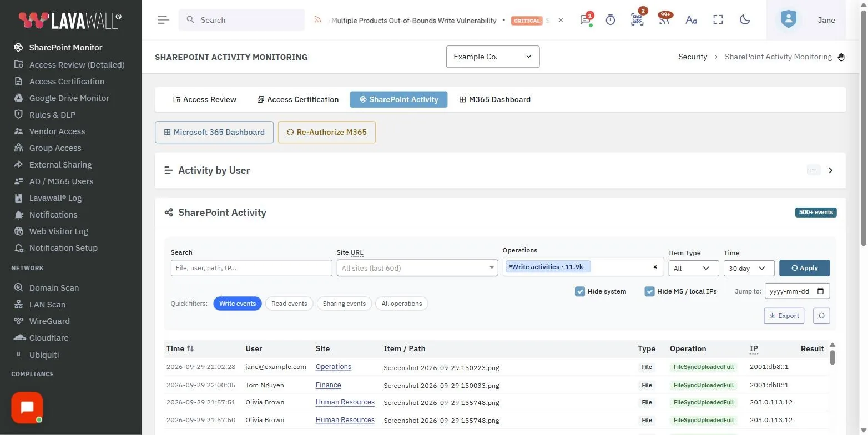The width and height of the screenshot is (868, 435).
Task: Select the Sharing events quick filter
Action: (344, 304)
